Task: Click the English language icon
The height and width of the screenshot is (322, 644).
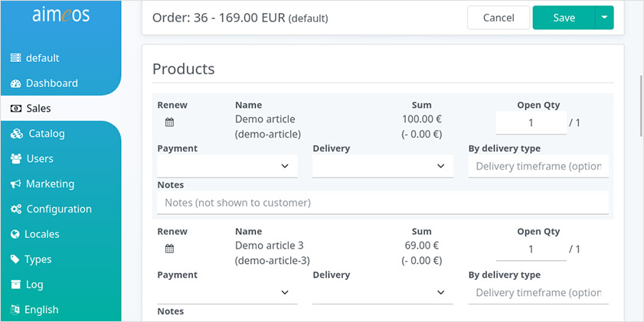Action: coord(15,310)
